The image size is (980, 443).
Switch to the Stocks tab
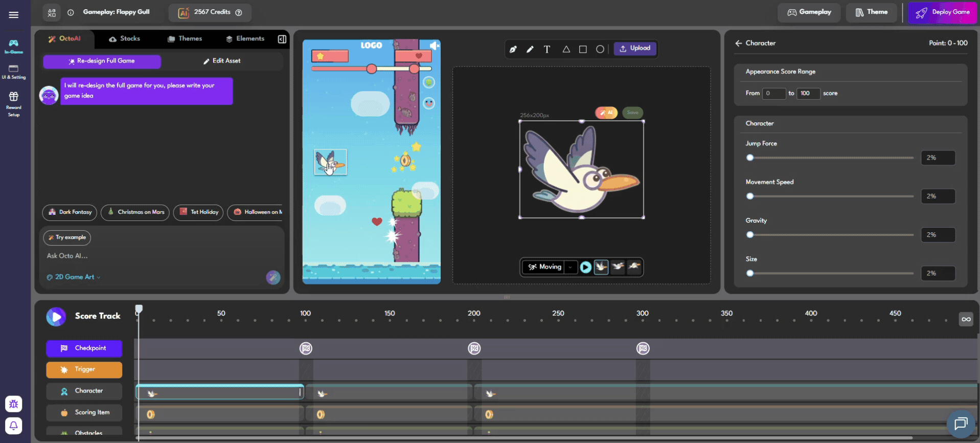(x=124, y=39)
